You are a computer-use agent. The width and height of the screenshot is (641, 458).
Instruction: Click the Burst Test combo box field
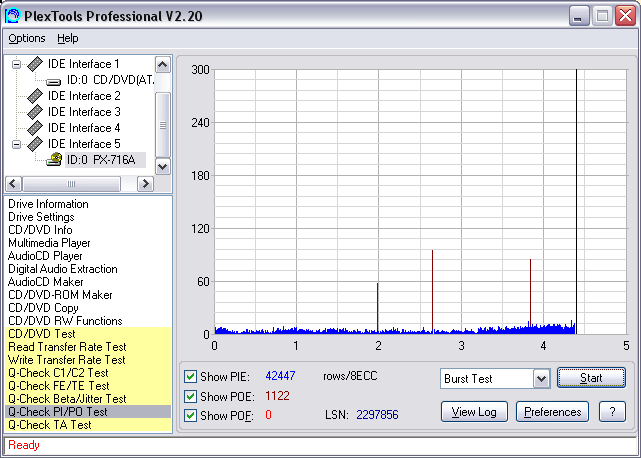point(495,379)
